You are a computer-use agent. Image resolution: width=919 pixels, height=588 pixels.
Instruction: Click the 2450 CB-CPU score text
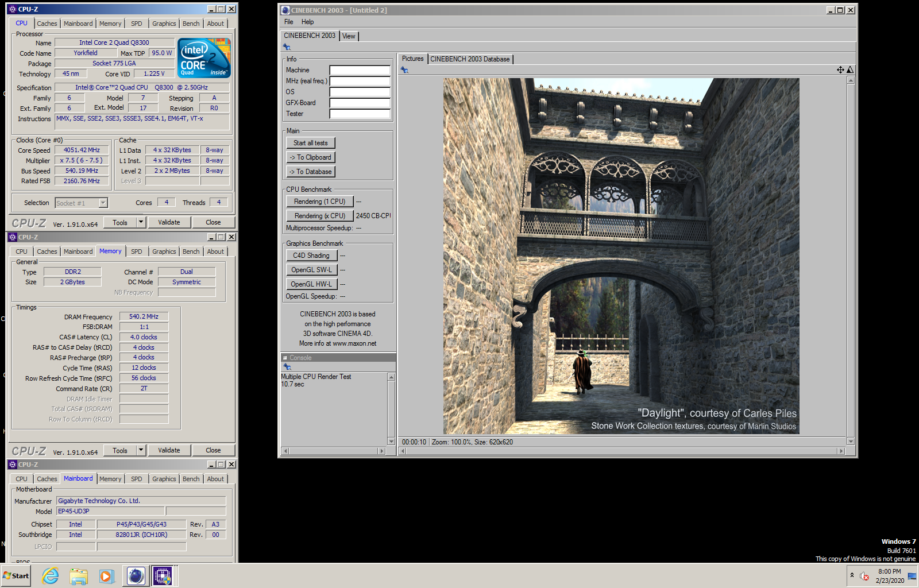click(x=373, y=216)
